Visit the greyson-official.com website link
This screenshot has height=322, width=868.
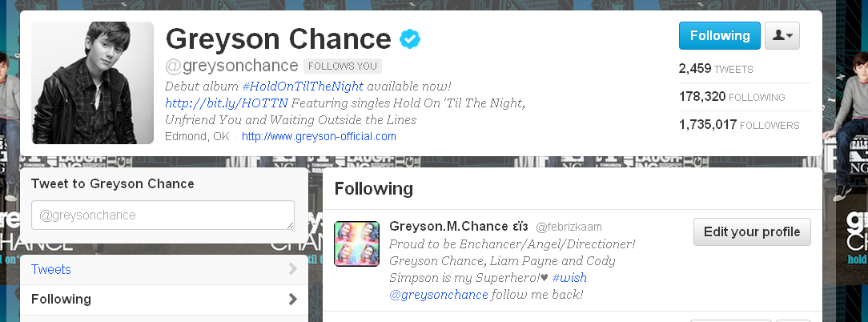(x=319, y=136)
